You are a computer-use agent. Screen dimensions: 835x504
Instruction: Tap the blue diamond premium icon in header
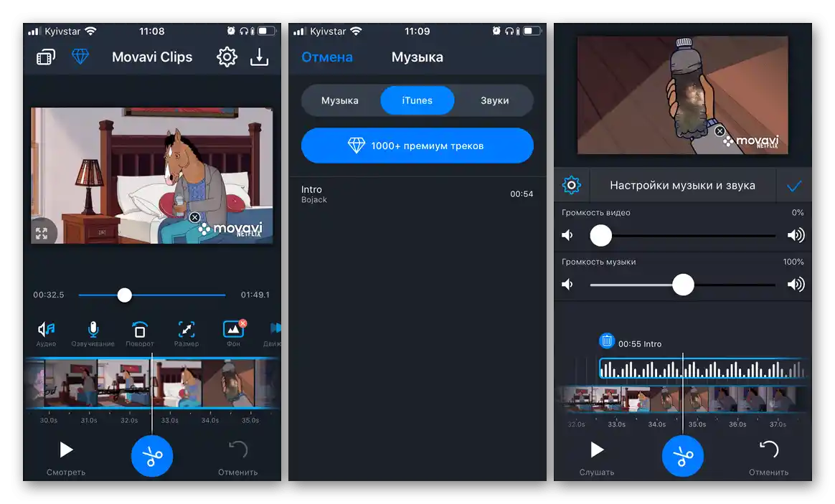coord(80,57)
